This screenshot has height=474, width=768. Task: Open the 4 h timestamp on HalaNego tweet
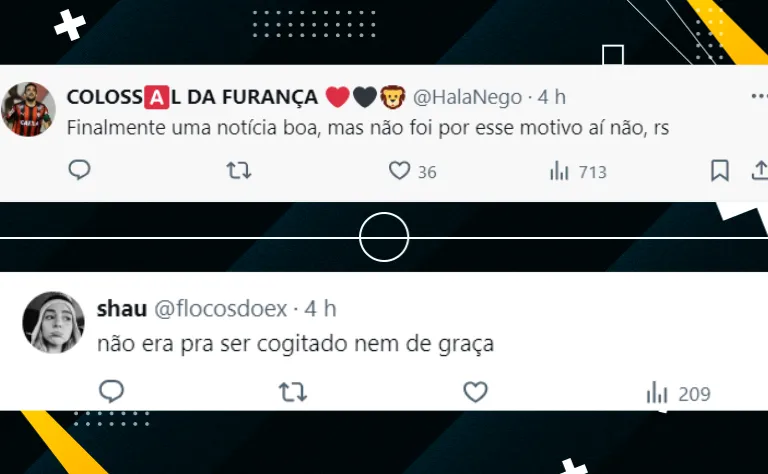(x=552, y=97)
